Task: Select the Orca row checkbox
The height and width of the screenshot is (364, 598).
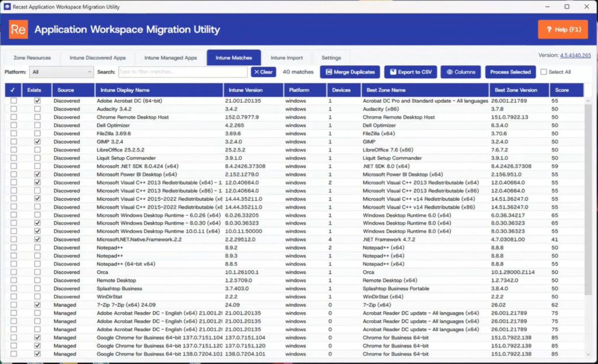Action: (x=14, y=272)
